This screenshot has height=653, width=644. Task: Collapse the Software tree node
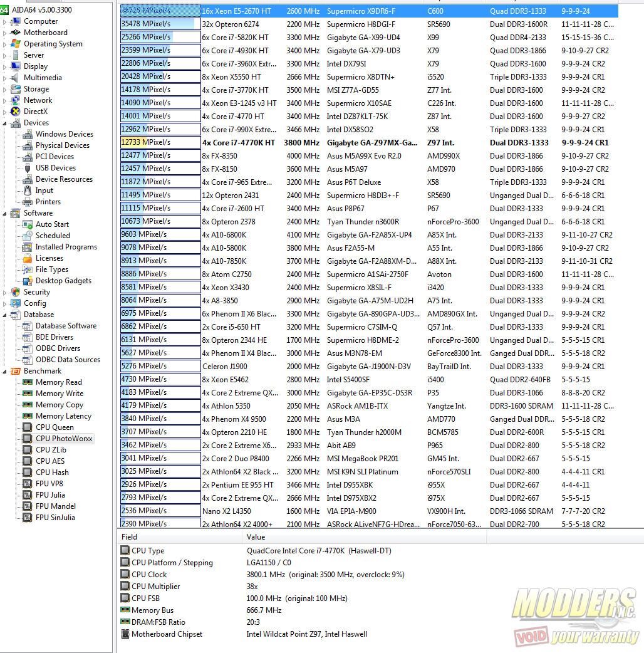[x=4, y=213]
